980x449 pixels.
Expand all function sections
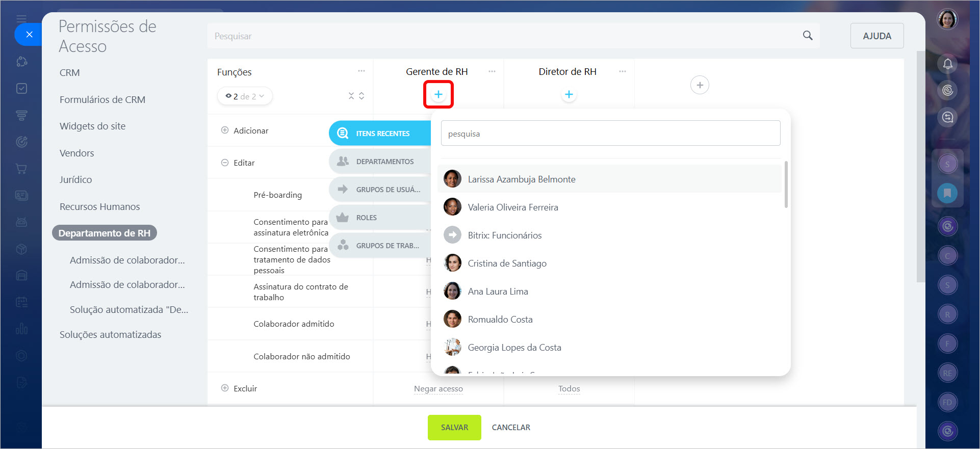tap(362, 96)
